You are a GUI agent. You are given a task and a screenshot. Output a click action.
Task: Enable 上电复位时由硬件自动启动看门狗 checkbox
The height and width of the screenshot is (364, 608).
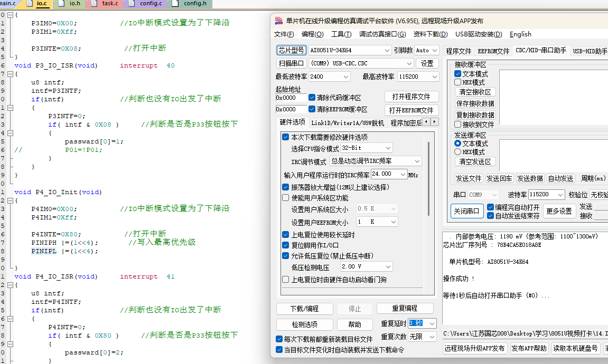(x=286, y=280)
